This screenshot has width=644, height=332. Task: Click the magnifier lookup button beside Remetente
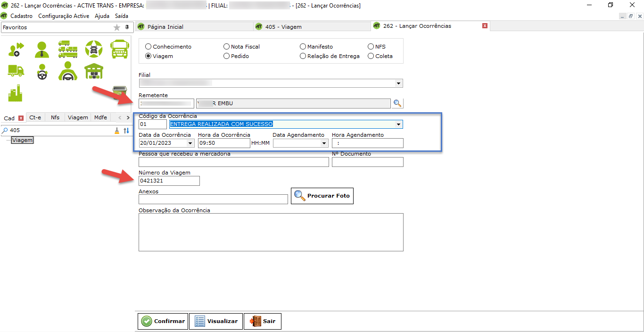click(397, 103)
